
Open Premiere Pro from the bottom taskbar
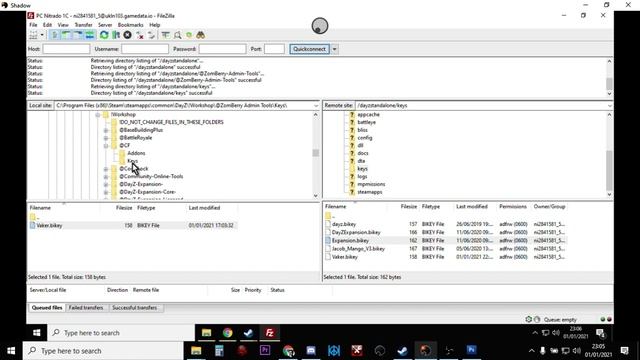[265, 351]
